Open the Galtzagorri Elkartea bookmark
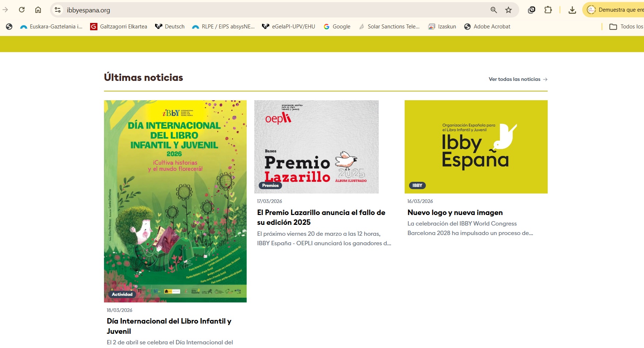The image size is (644, 348). click(x=119, y=27)
